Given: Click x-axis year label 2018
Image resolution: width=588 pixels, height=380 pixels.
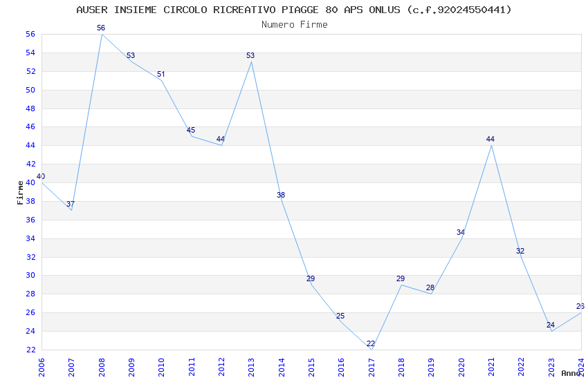Looking at the screenshot, I should (x=401, y=368).
